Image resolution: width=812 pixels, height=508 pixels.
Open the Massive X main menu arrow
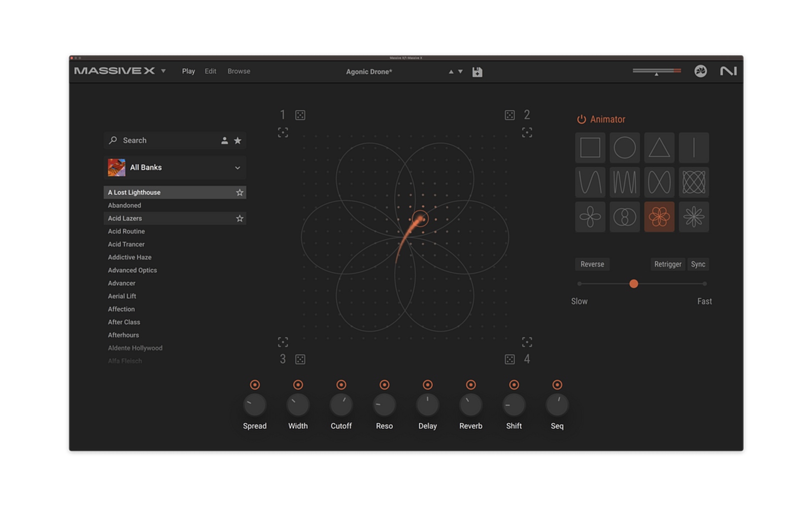pyautogui.click(x=163, y=71)
